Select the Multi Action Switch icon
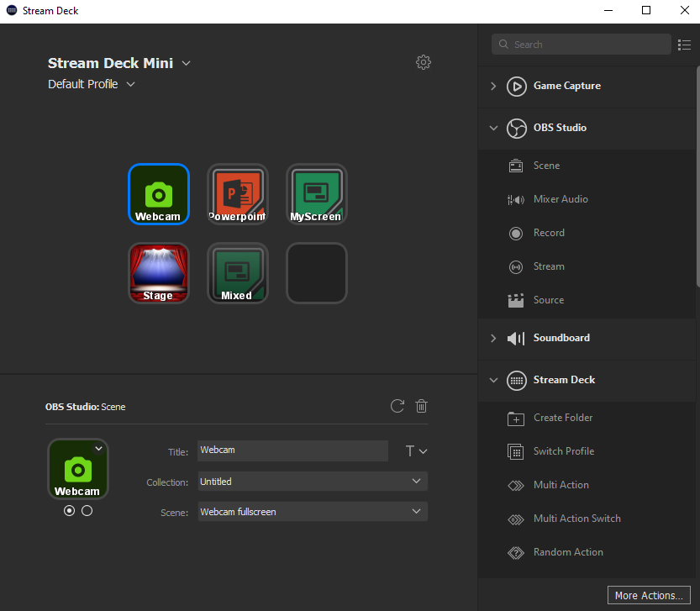 pyautogui.click(x=516, y=519)
